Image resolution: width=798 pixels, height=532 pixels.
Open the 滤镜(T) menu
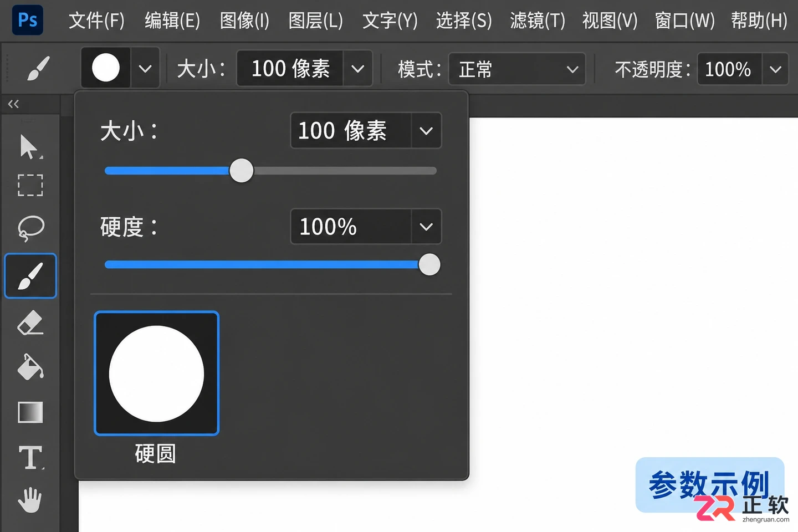[x=538, y=21]
